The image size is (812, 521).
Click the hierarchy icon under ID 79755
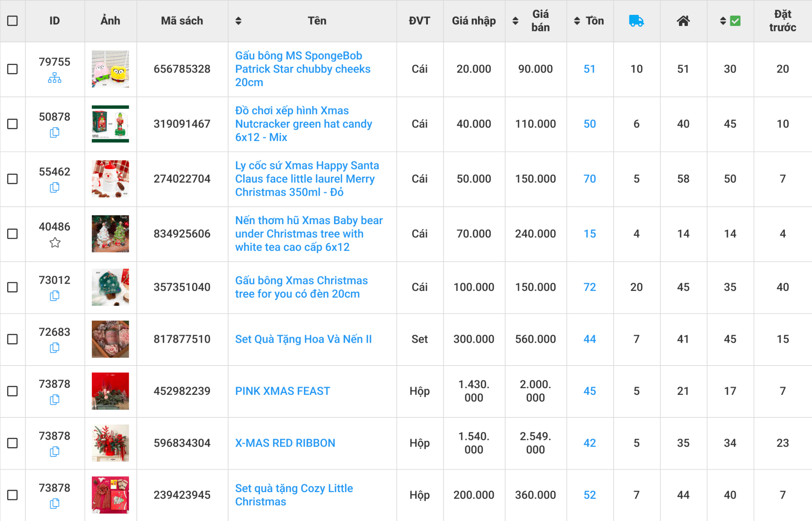[54, 78]
